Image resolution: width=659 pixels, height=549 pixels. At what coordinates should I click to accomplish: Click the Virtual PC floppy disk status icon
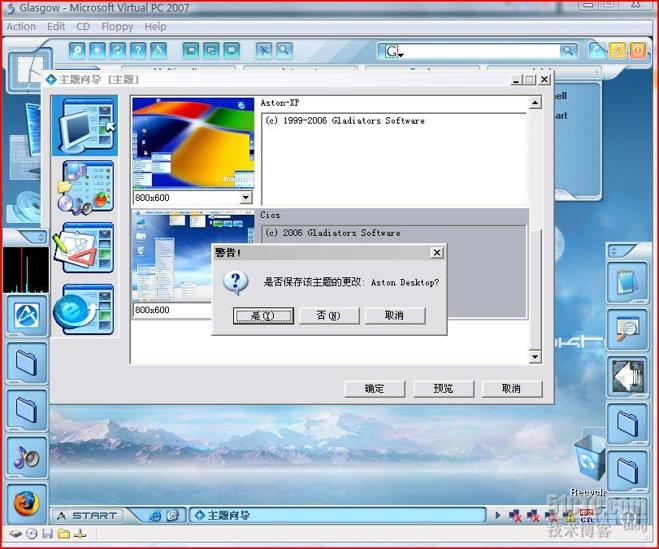click(47, 534)
